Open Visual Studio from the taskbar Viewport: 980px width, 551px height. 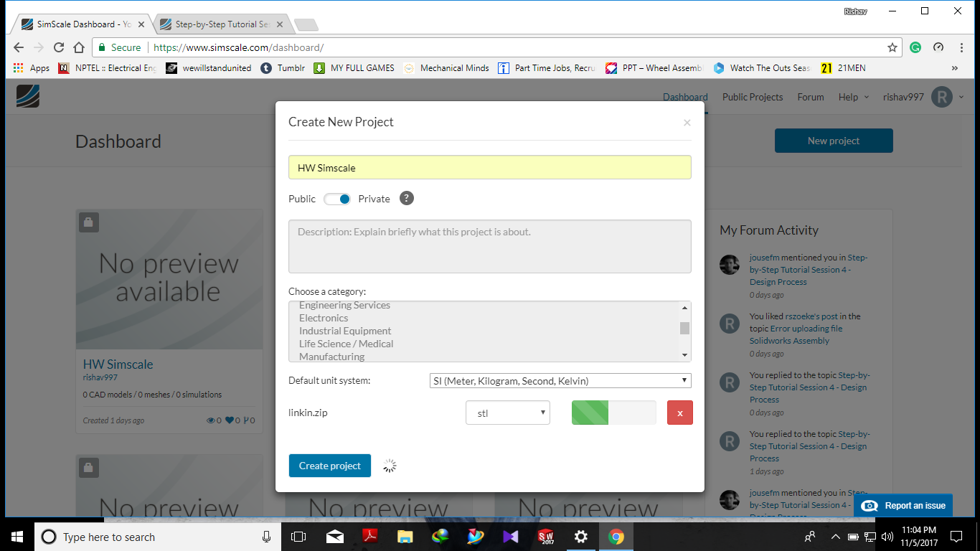pyautogui.click(x=511, y=537)
